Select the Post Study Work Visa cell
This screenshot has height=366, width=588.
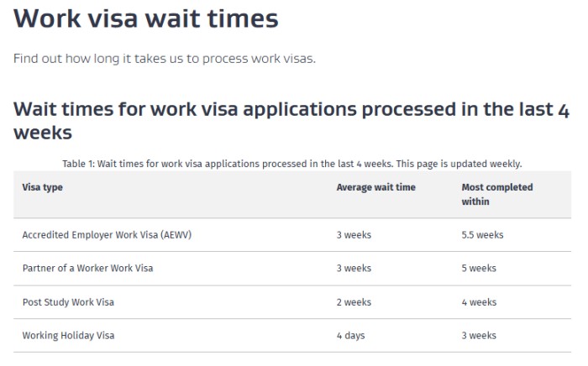pos(68,302)
